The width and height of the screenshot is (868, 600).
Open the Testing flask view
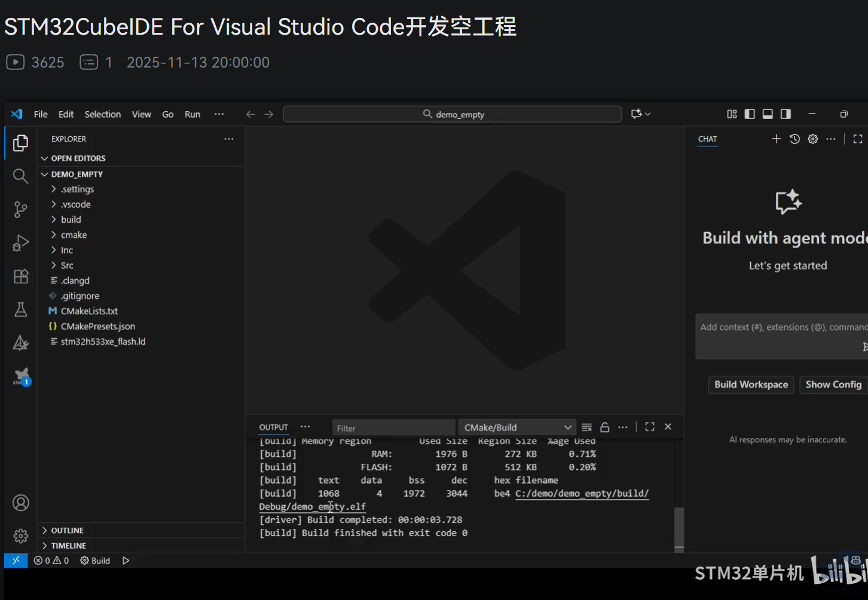click(20, 310)
